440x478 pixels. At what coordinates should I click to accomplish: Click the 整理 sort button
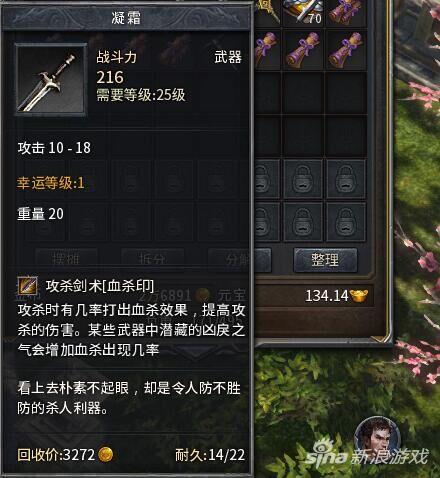point(325,260)
